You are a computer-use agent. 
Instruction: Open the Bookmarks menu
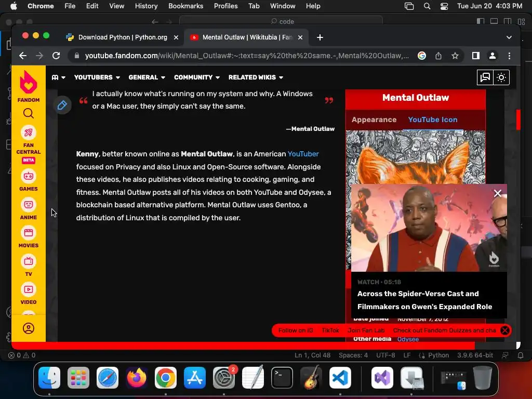pyautogui.click(x=185, y=6)
